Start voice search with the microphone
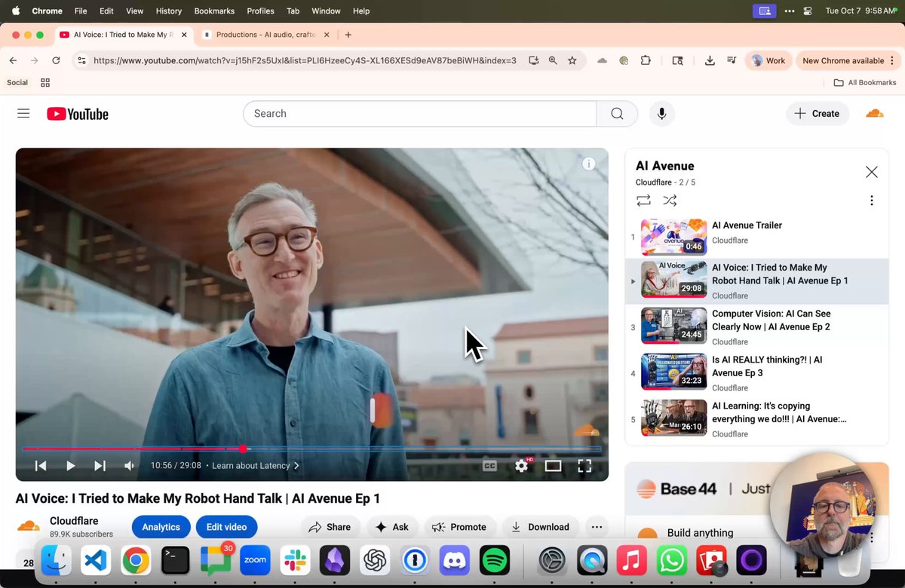This screenshot has height=588, width=905. coord(661,114)
